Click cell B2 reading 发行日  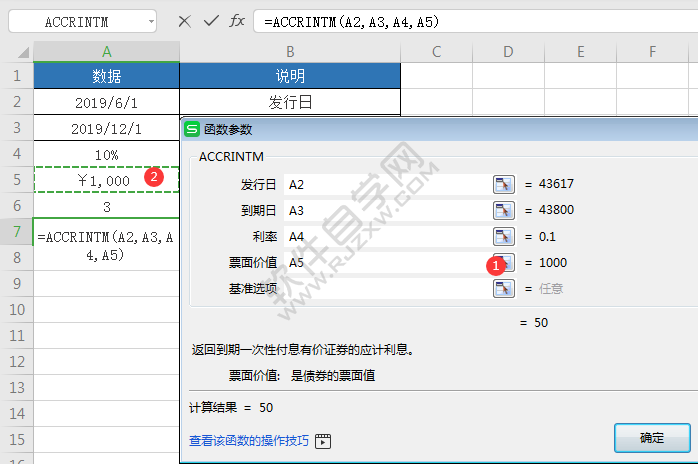click(x=290, y=102)
